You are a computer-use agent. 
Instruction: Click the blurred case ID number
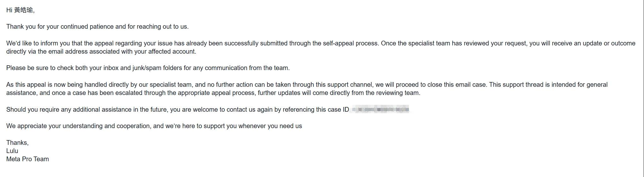[380, 109]
